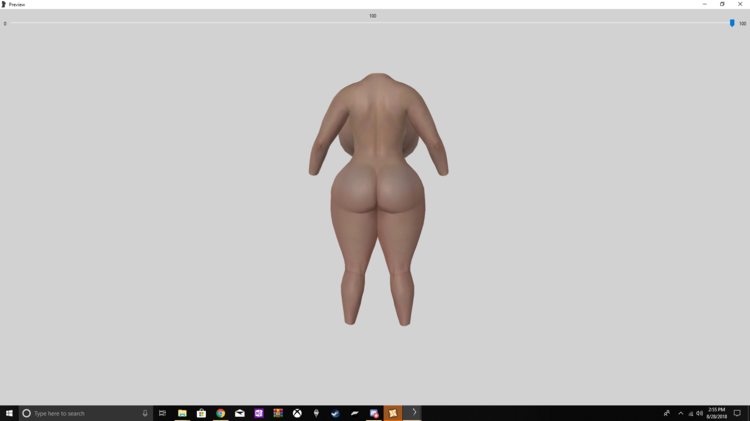The image size is (750, 421).
Task: Move the preview weight slider handle at 100
Action: [732, 23]
